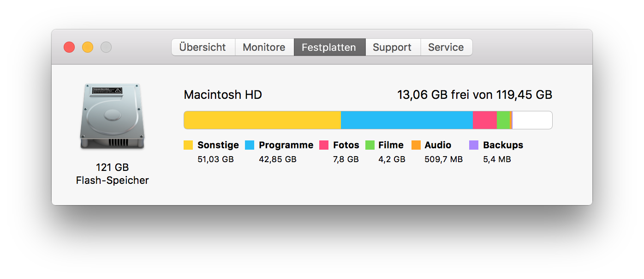This screenshot has height=279, width=644.
Task: Click the orange Audio legend swatch
Action: (416, 145)
